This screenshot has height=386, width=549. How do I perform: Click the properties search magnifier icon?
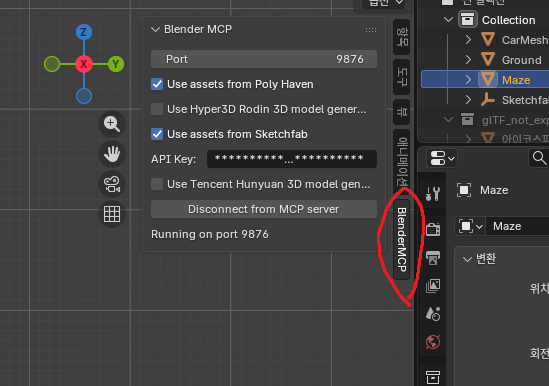tap(540, 158)
